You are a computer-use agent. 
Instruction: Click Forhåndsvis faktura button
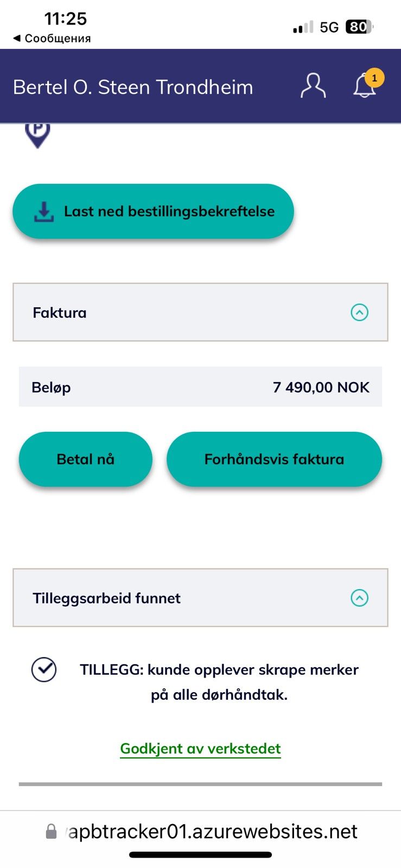pyautogui.click(x=274, y=459)
